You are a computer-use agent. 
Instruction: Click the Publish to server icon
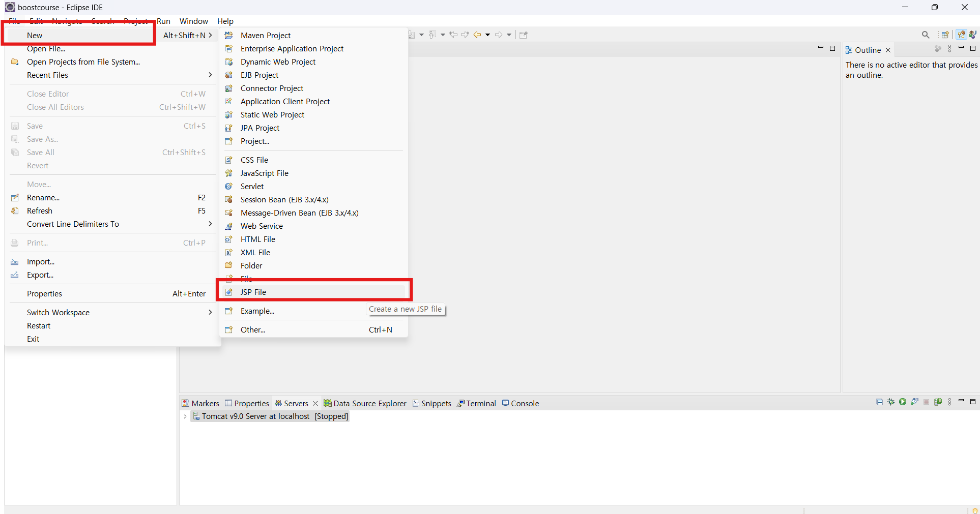(x=938, y=402)
